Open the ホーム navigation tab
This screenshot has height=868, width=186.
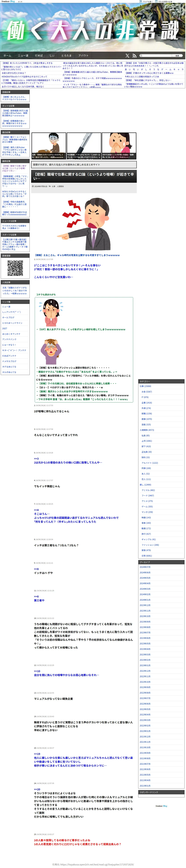[7, 56]
